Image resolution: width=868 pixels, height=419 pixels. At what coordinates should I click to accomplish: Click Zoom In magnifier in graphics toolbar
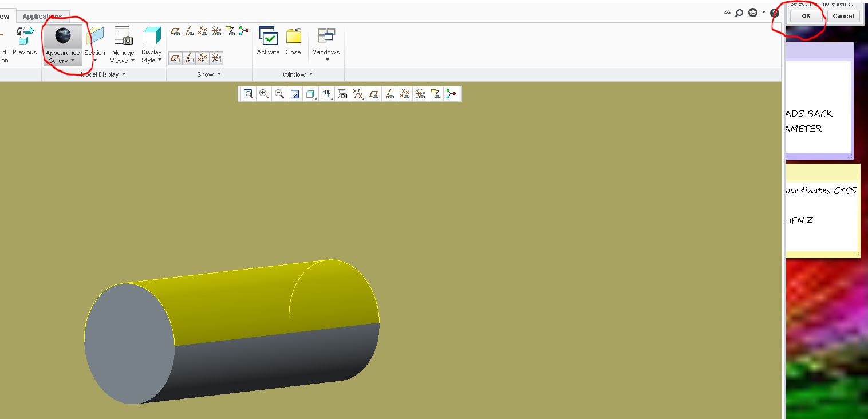point(264,94)
